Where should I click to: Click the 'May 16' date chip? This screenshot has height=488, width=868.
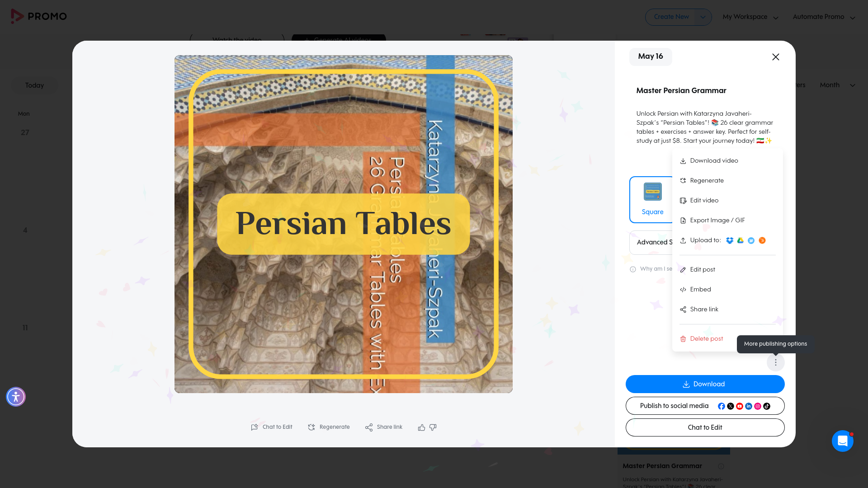651,56
